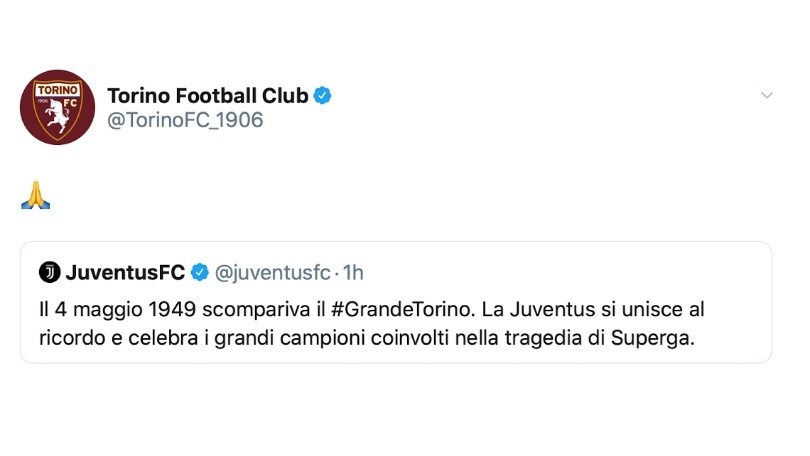
Task: Click Torino's blue verified badge
Action: click(x=322, y=96)
